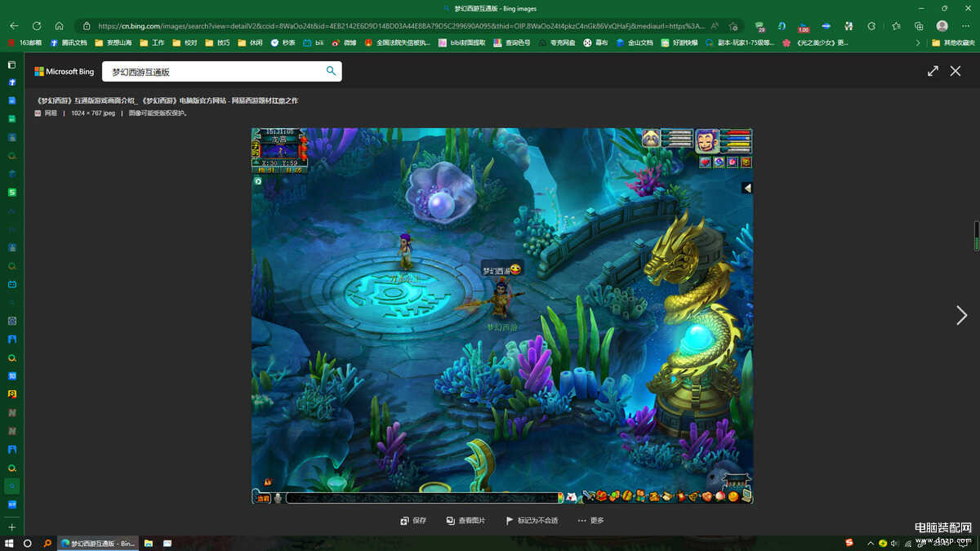Viewport: 980px width, 551px height.
Task: Click the browser back arrow
Action: pyautogui.click(x=14, y=26)
